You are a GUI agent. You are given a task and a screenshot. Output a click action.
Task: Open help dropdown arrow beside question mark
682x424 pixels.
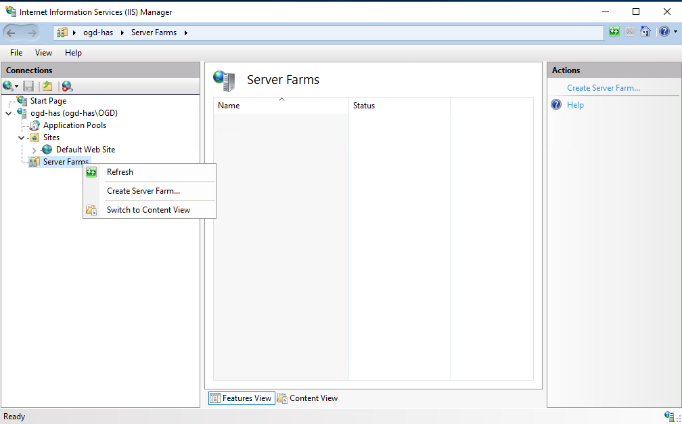pos(675,32)
